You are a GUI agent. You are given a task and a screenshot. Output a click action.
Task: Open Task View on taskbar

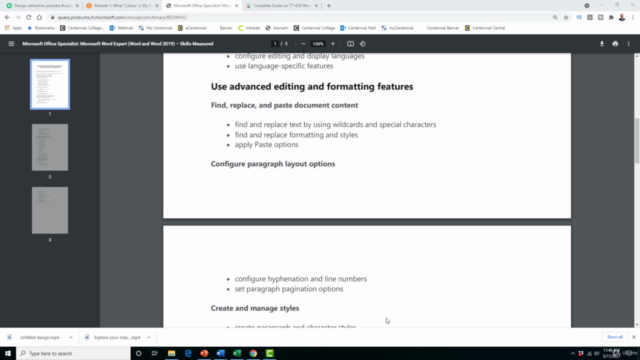(x=154, y=353)
